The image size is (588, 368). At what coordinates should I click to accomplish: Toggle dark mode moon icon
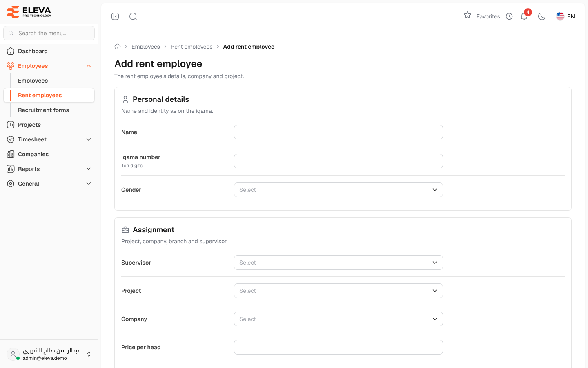(x=542, y=16)
